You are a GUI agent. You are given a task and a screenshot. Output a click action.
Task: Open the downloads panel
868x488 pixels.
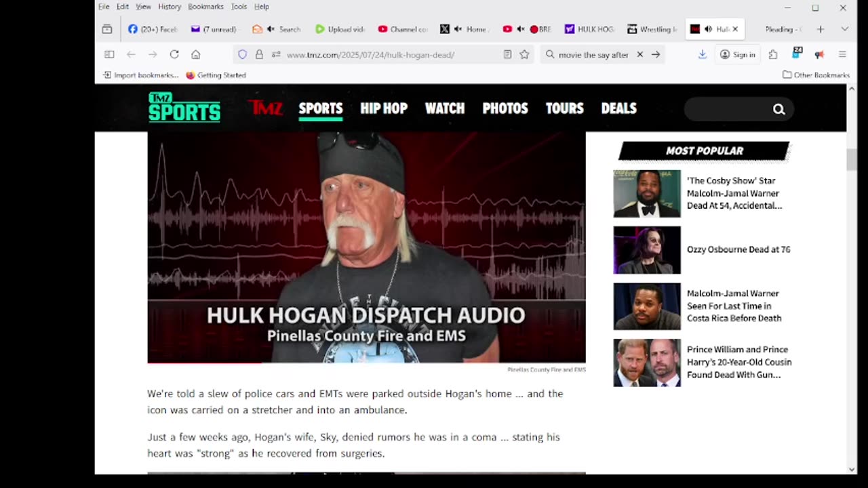703,54
